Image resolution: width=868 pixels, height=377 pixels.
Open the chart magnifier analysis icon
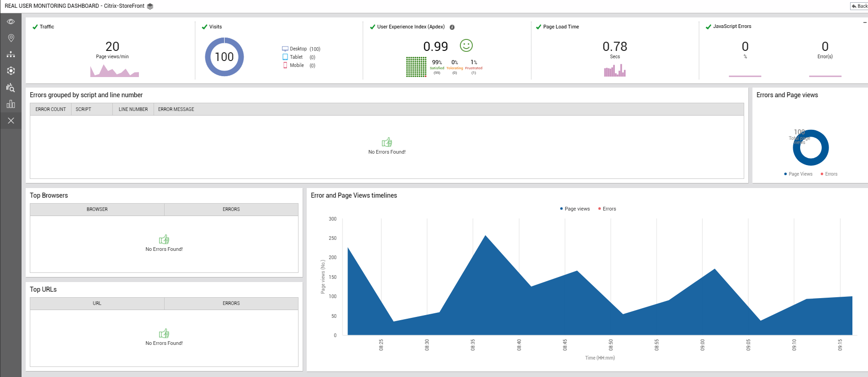point(11,88)
